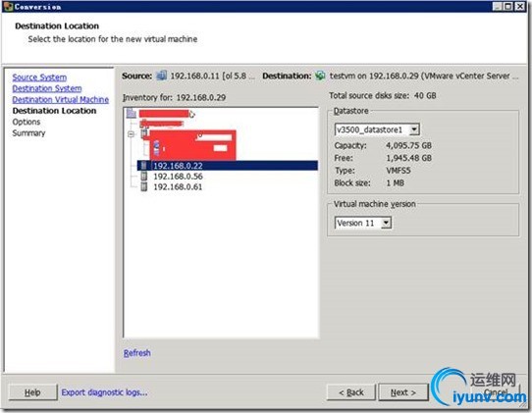532x413 pixels.
Task: Click the Conversion window title icon
Action: pyautogui.click(x=8, y=7)
